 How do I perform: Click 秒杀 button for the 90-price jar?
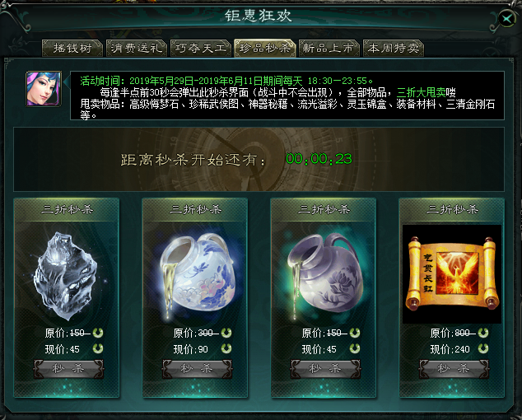coord(197,369)
